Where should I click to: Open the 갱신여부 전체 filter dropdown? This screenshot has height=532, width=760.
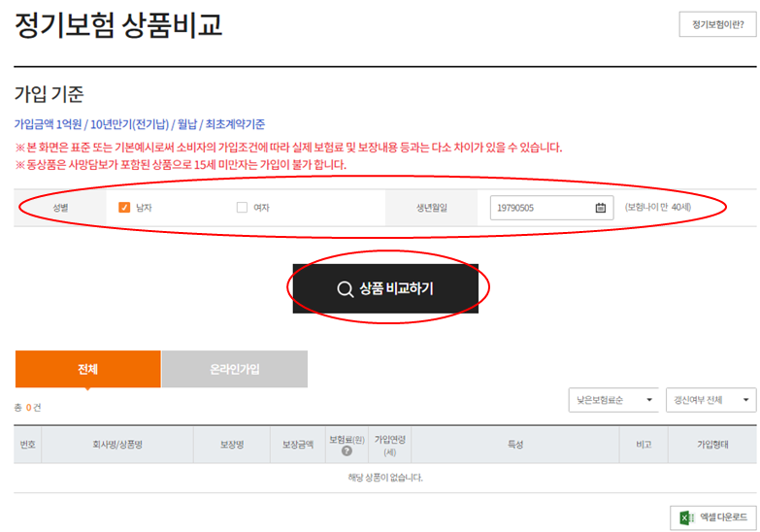point(711,400)
